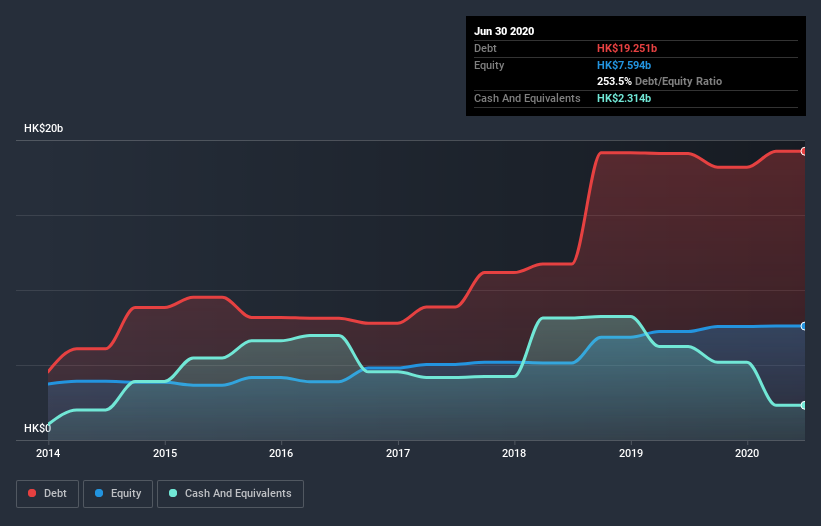The image size is (821, 526).
Task: Click the 2014 x-axis label
Action: coord(48,453)
